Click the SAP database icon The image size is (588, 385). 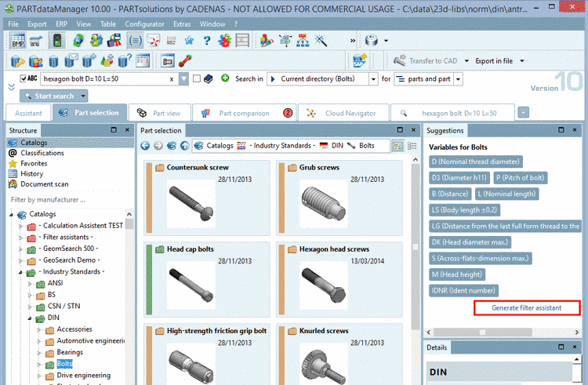tap(360, 60)
